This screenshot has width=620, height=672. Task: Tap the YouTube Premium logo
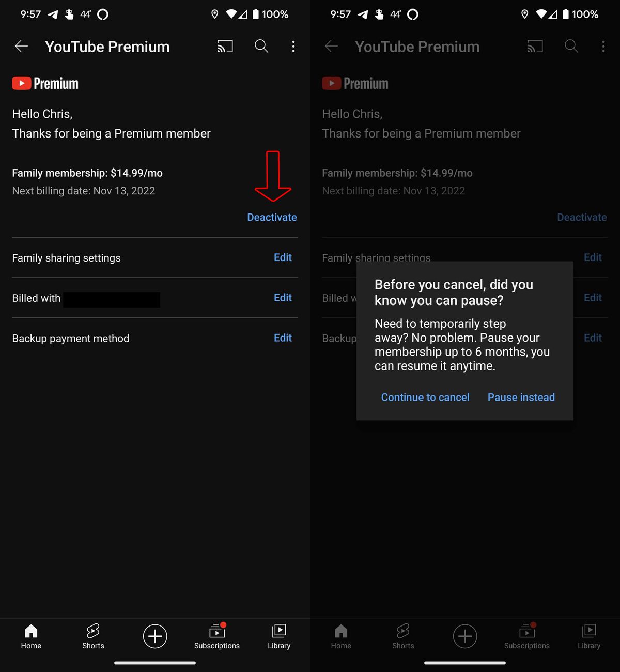tap(45, 83)
